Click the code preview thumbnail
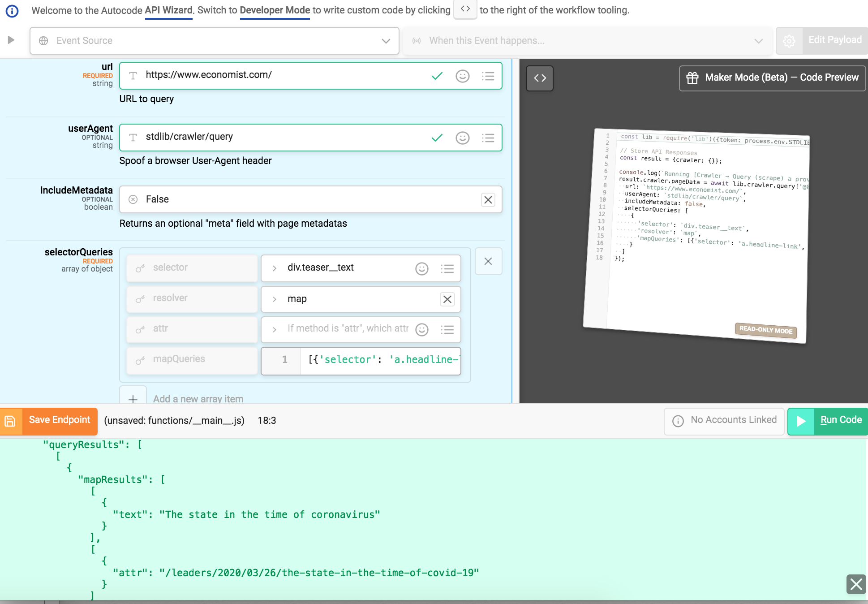The image size is (868, 604). pyautogui.click(x=696, y=236)
